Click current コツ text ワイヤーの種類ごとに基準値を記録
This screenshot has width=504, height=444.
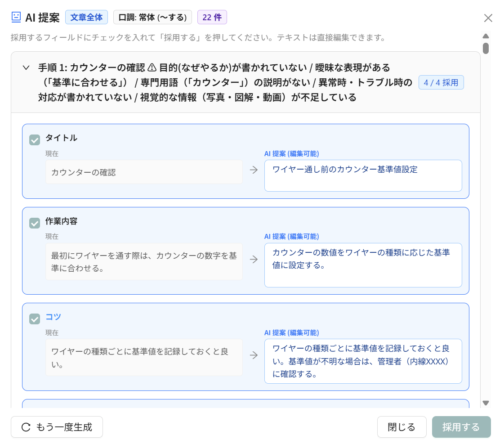click(x=144, y=358)
